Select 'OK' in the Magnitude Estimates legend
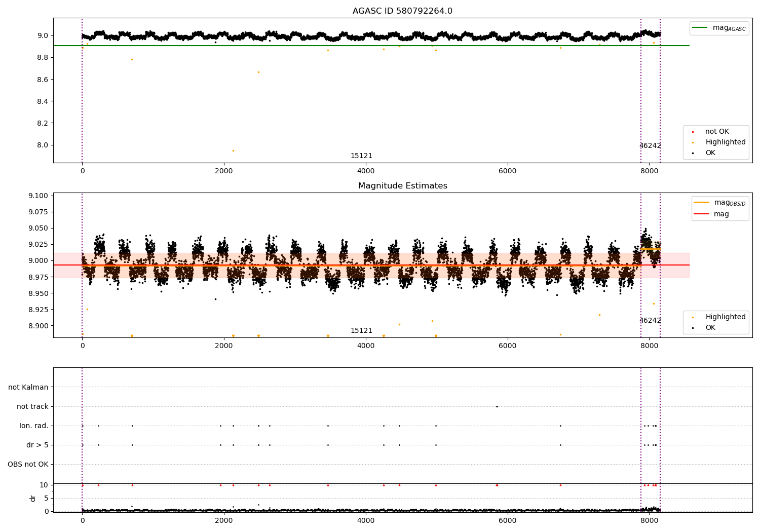Viewport: 760px width, 532px height. pos(704,328)
